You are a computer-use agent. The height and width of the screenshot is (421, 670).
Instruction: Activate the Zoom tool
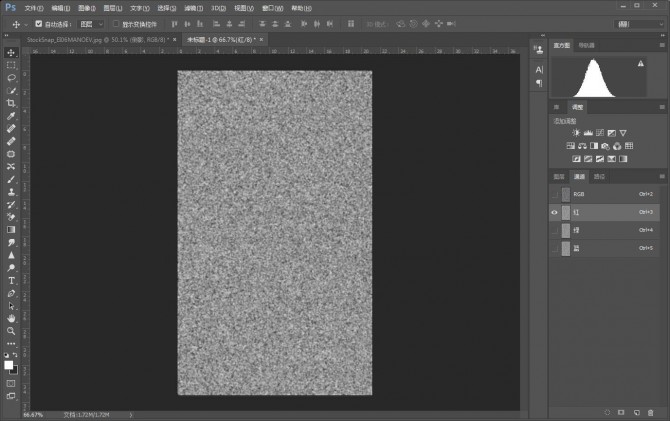pos(11,331)
